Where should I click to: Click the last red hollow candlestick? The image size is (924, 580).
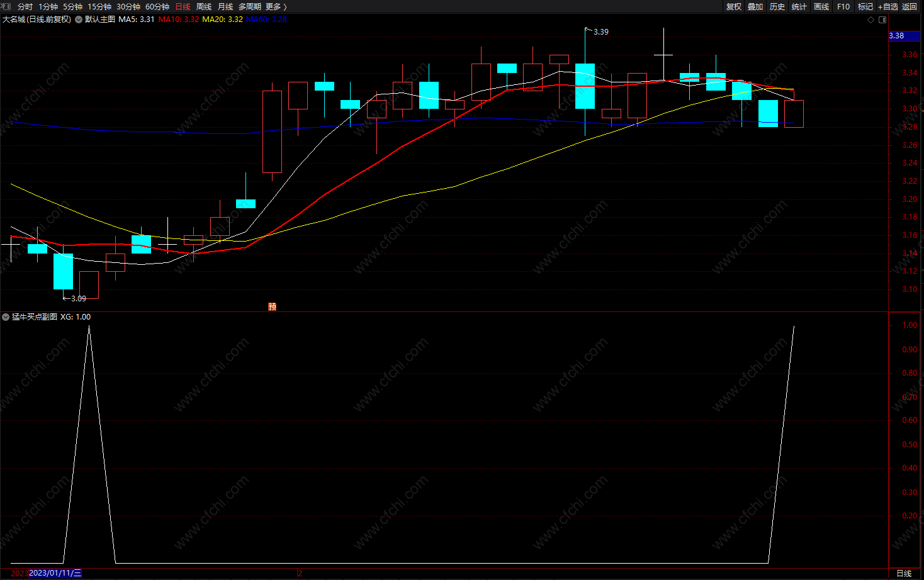pos(794,114)
